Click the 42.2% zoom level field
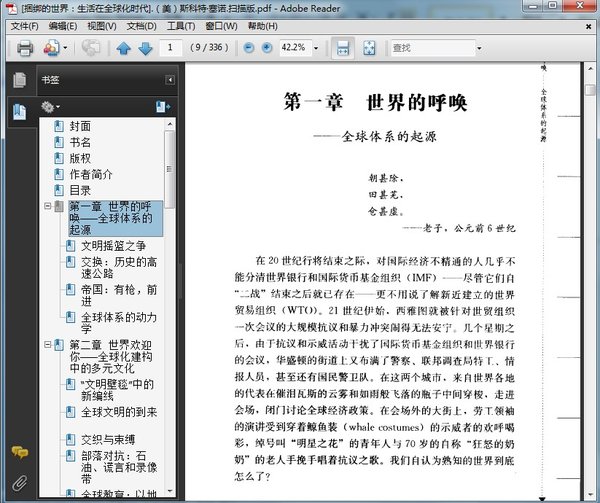Viewport: 600px width, 503px height. [295, 48]
